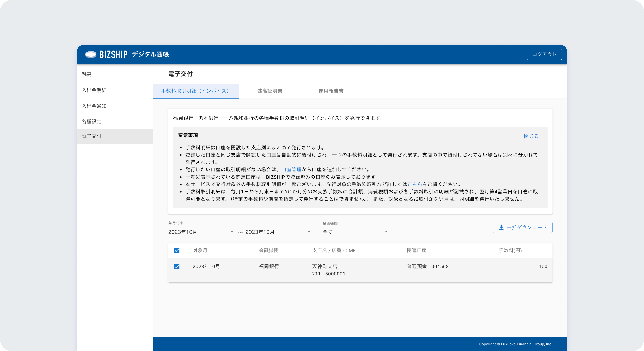Viewport: 644px width, 351px height.
Task: Click the 関連口座 column header
Action: pos(417,250)
